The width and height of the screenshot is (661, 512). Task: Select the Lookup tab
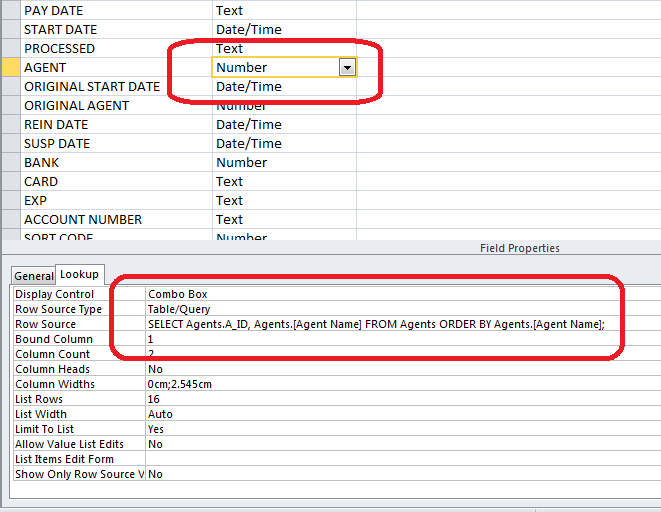(x=80, y=274)
